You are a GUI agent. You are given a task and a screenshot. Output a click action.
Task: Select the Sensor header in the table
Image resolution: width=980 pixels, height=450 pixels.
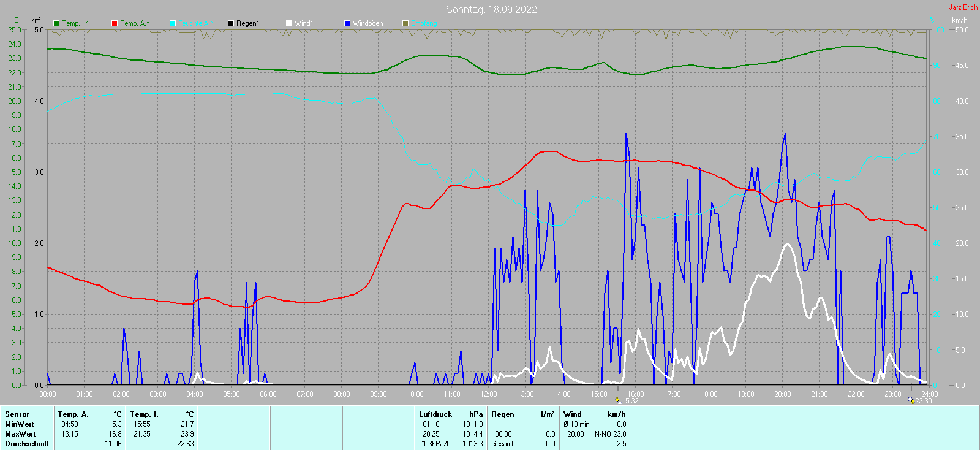click(x=17, y=414)
